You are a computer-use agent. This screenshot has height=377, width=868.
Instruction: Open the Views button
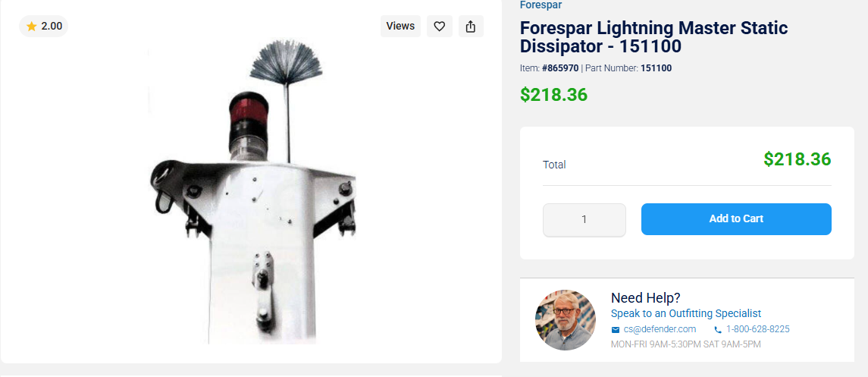click(400, 26)
